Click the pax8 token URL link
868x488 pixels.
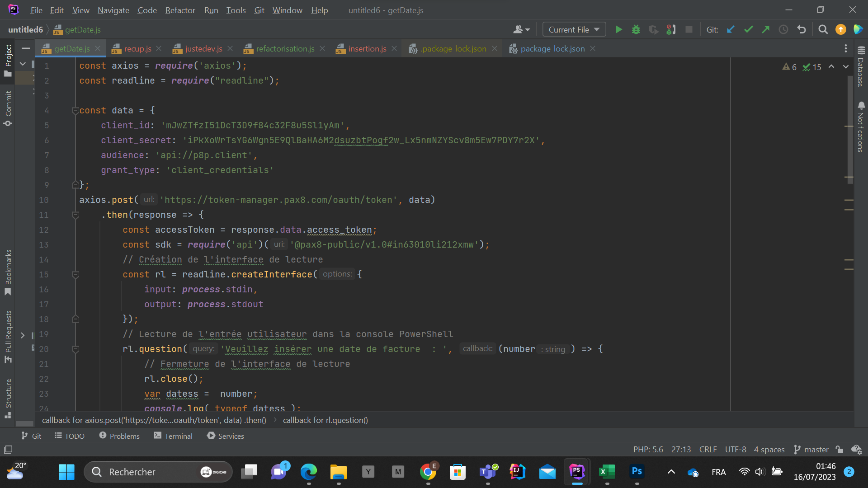[x=278, y=200]
